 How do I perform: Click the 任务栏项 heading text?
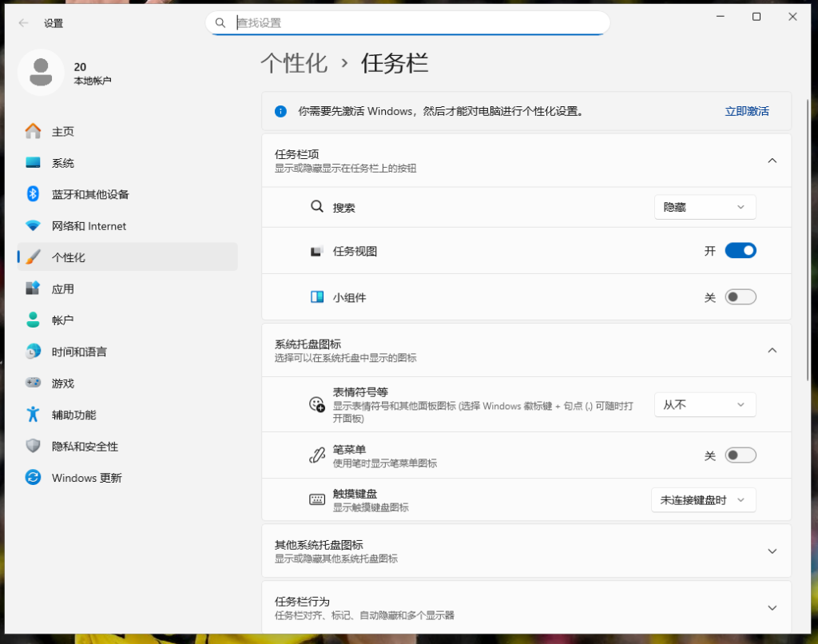[x=297, y=154]
